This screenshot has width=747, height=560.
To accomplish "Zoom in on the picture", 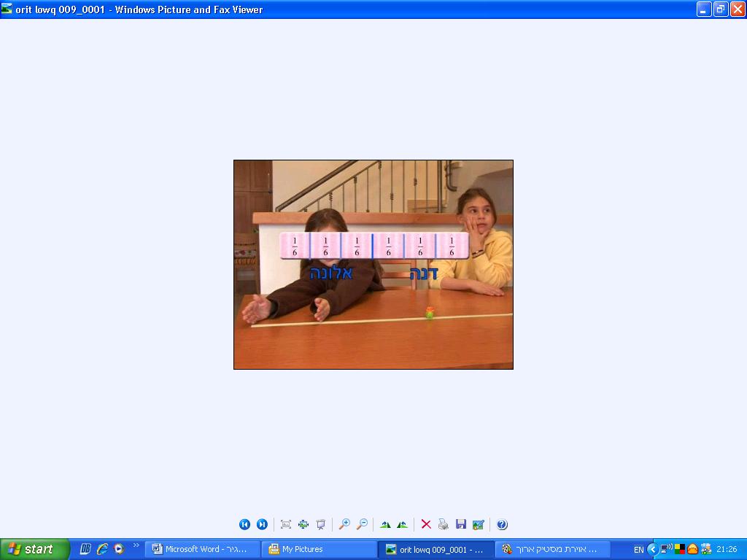I will (x=344, y=524).
